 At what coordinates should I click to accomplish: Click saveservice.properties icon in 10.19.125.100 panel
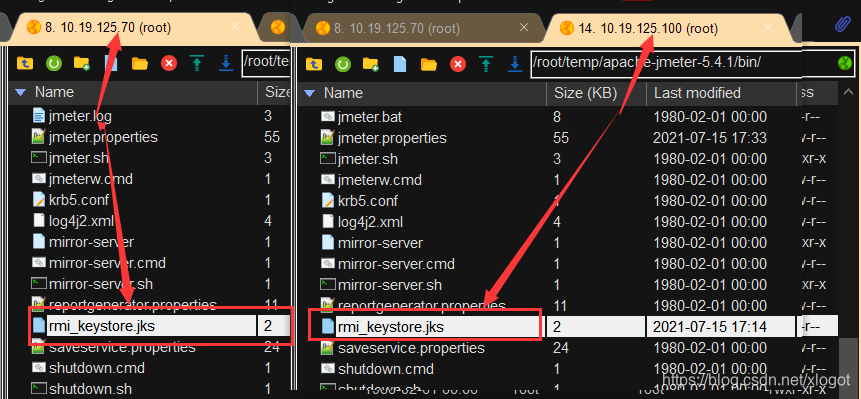click(328, 348)
